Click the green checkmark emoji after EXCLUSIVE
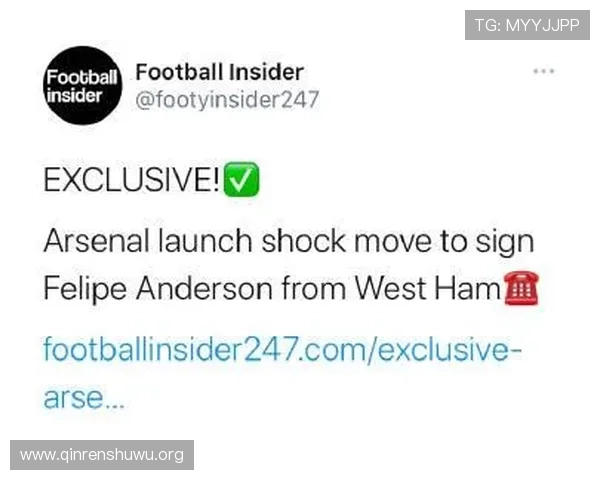 (241, 180)
